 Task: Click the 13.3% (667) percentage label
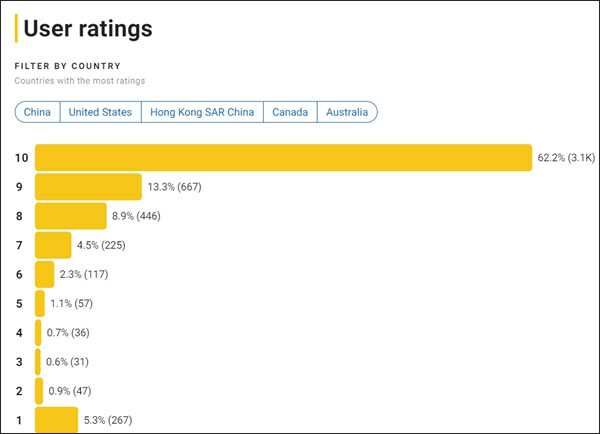pyautogui.click(x=177, y=187)
